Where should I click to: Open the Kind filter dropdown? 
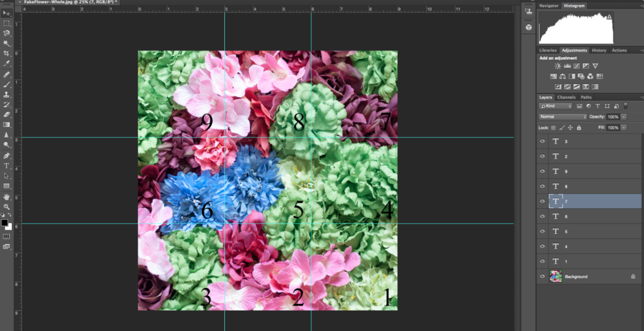click(555, 106)
